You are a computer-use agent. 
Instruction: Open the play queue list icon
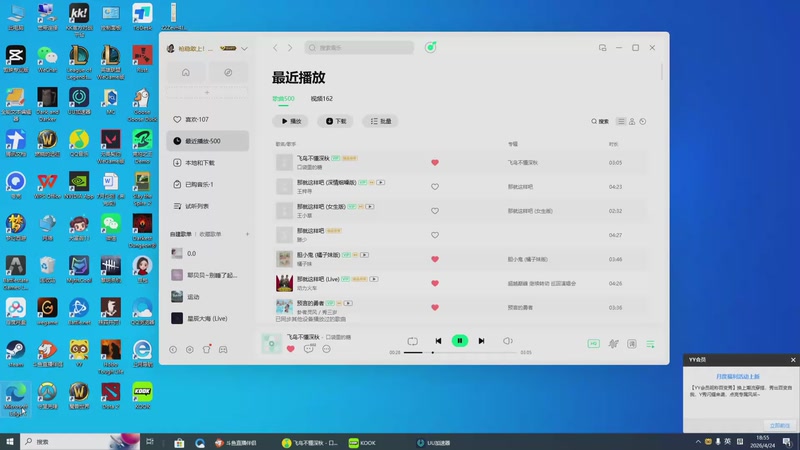(651, 344)
